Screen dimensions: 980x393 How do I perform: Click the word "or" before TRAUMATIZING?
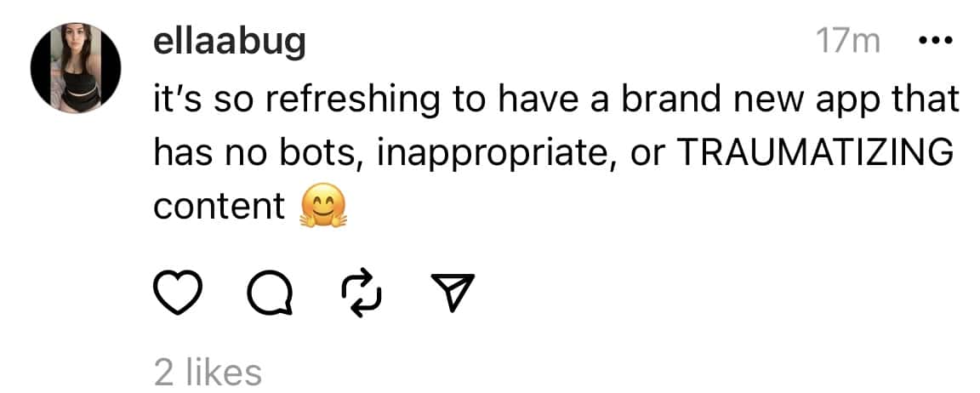(644, 153)
